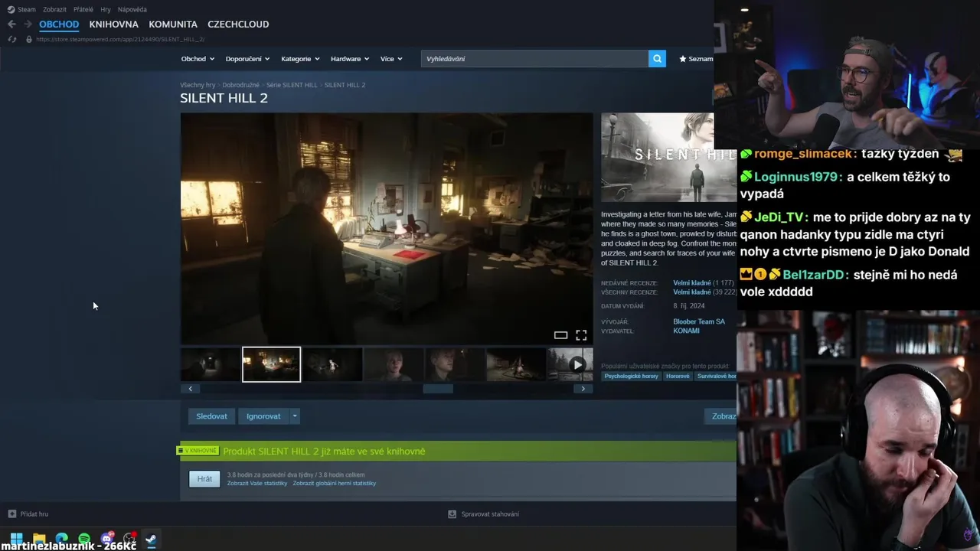Click the thumbnail strip scrollbar handle

pyautogui.click(x=438, y=389)
